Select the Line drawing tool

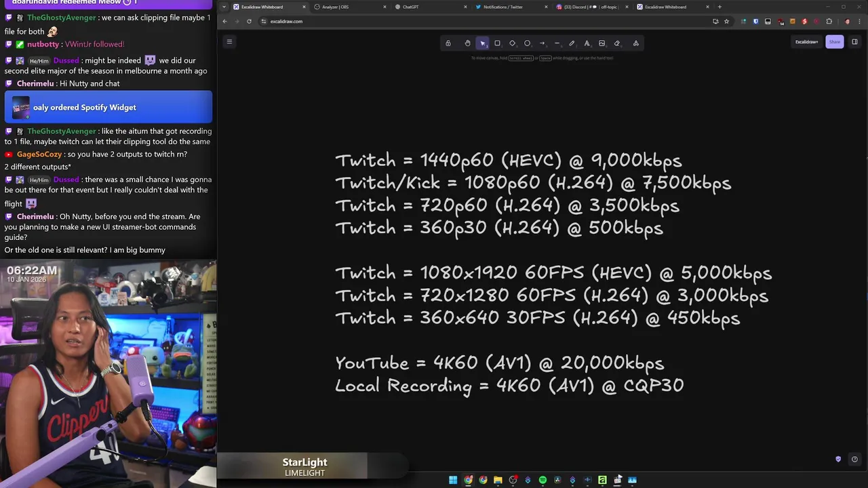[x=557, y=43]
